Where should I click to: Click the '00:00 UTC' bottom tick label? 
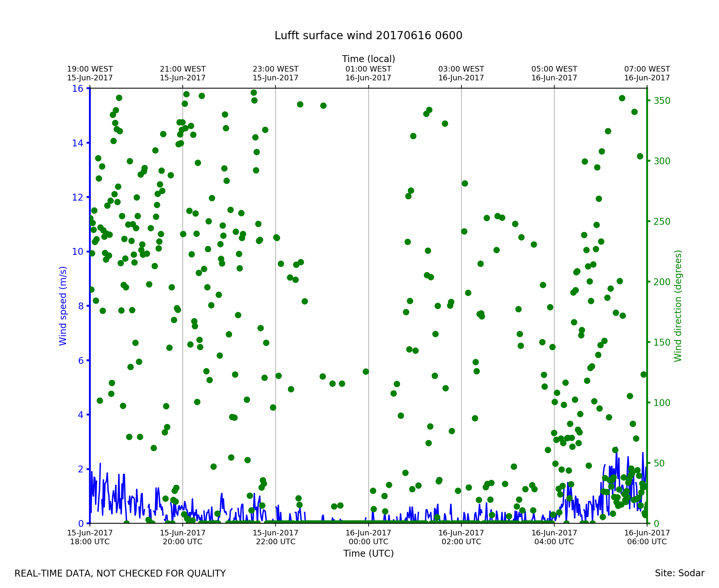[x=368, y=537]
